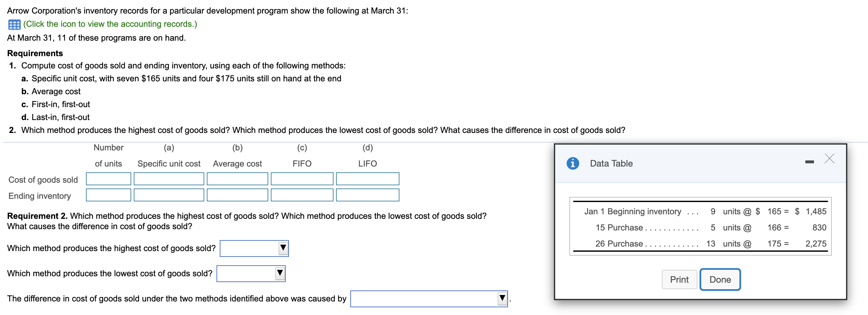The width and height of the screenshot is (868, 315).
Task: Click the Average cost COGS field
Action: tap(237, 179)
